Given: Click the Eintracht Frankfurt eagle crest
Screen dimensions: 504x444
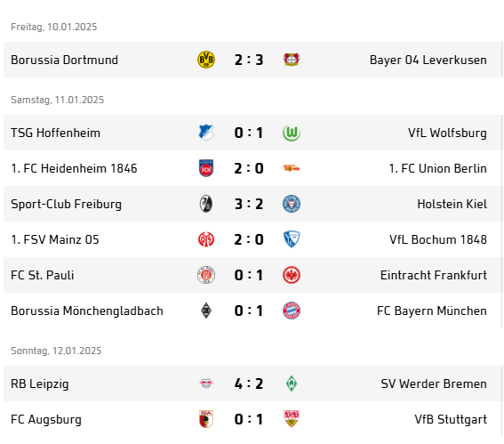Looking at the screenshot, I should click(x=292, y=275).
